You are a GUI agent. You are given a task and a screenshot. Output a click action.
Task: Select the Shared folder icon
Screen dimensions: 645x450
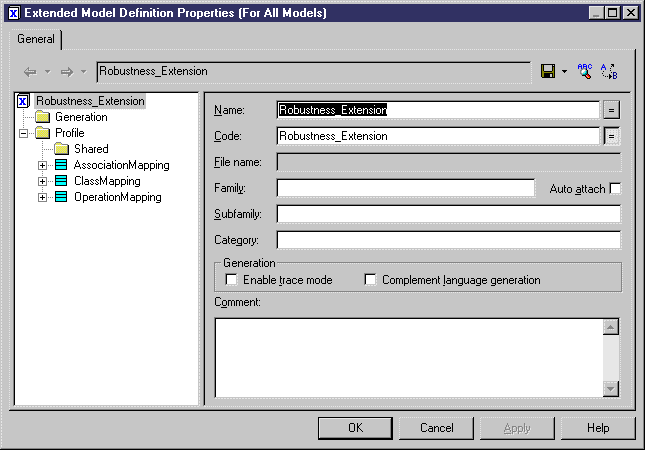click(61, 149)
